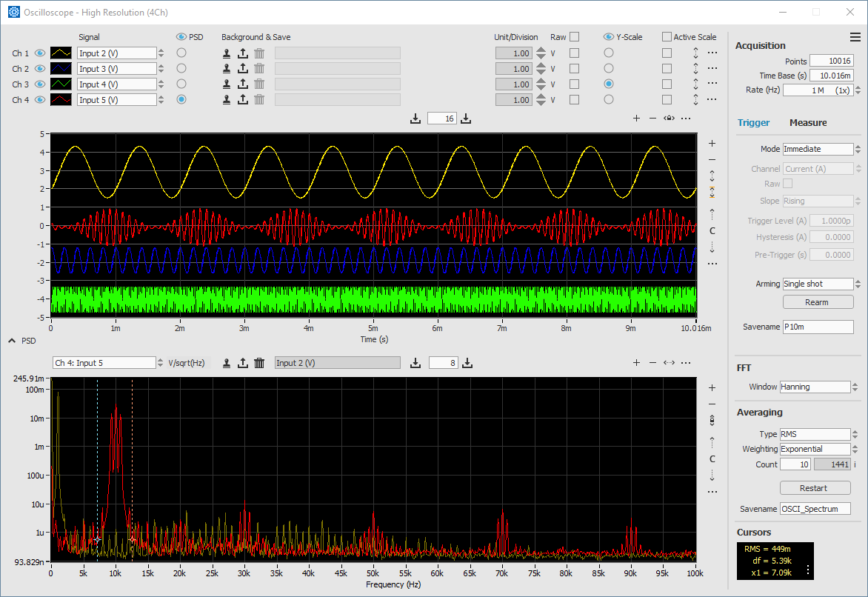Click the Ch 4 red trace color preview

coord(59,99)
